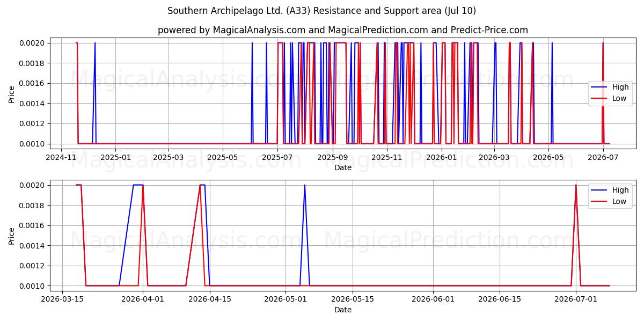Click the bottom chart's 2026-03-15 tick label
This screenshot has height=322, width=644.
[x=62, y=299]
